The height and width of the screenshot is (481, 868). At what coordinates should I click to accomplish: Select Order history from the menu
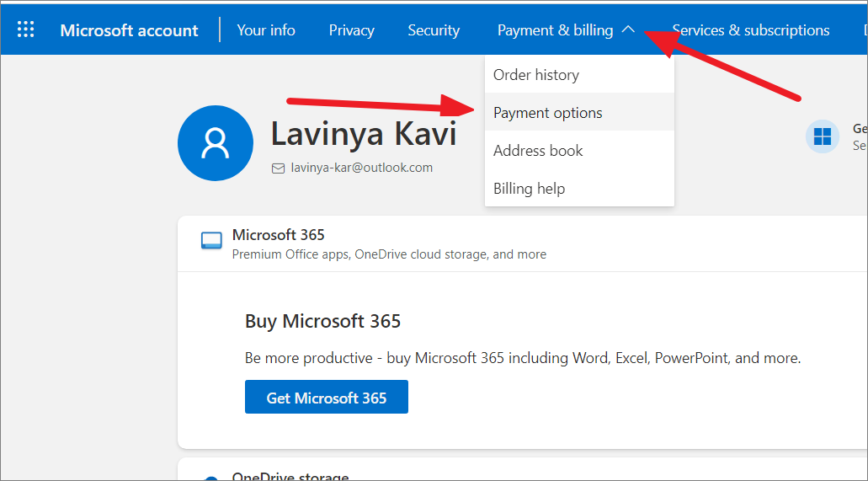579,75
